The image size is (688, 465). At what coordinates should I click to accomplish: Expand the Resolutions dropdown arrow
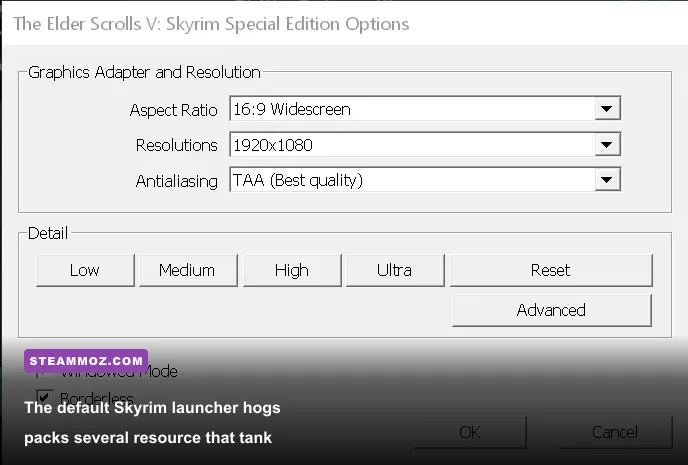pyautogui.click(x=607, y=144)
